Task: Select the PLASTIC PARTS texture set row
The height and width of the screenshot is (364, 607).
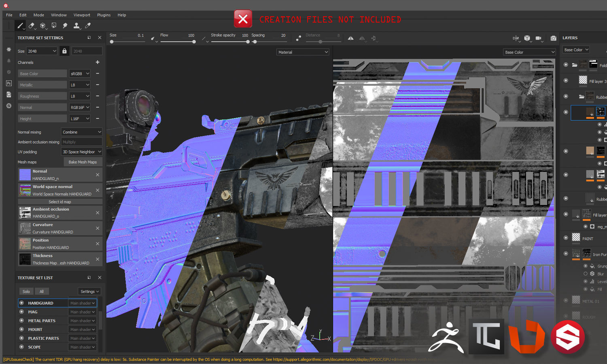Action: [x=57, y=338]
